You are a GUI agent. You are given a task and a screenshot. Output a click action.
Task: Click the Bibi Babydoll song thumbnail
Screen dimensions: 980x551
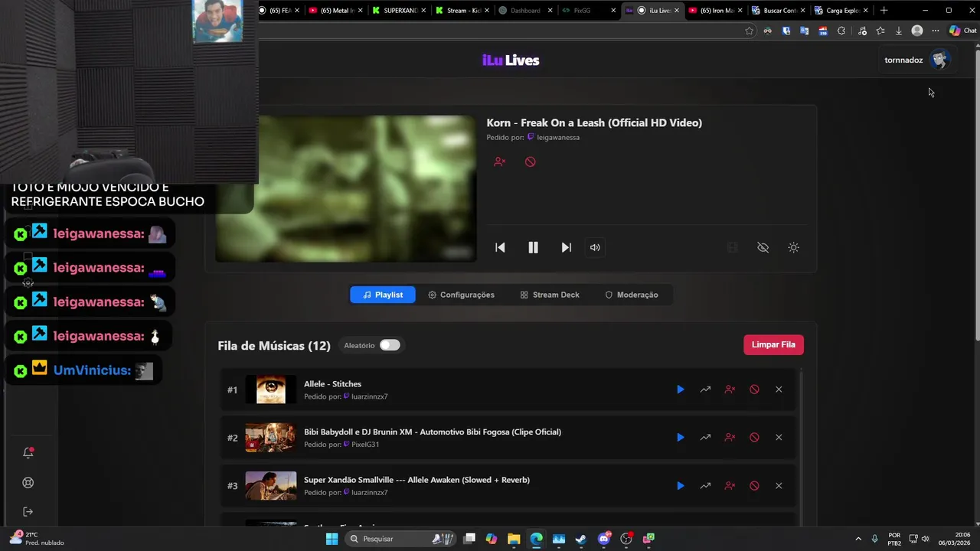tap(270, 438)
